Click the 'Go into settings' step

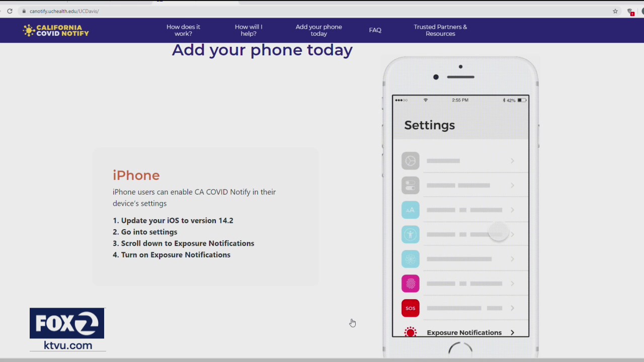[x=145, y=232]
